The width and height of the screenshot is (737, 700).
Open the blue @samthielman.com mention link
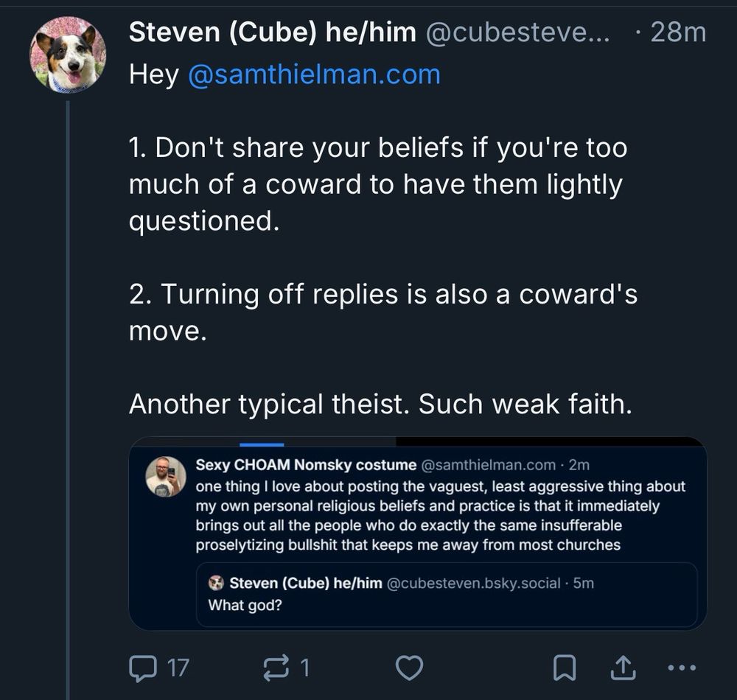pyautogui.click(x=314, y=75)
